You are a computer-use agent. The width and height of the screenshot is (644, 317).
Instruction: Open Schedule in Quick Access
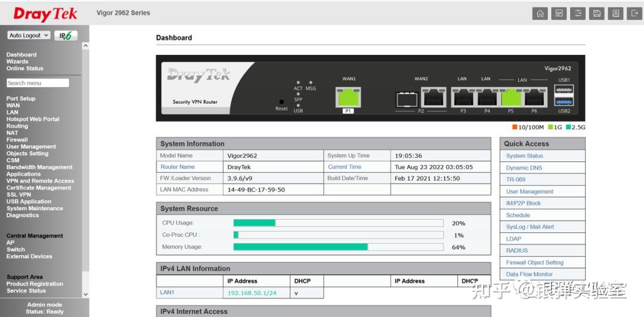click(x=518, y=215)
